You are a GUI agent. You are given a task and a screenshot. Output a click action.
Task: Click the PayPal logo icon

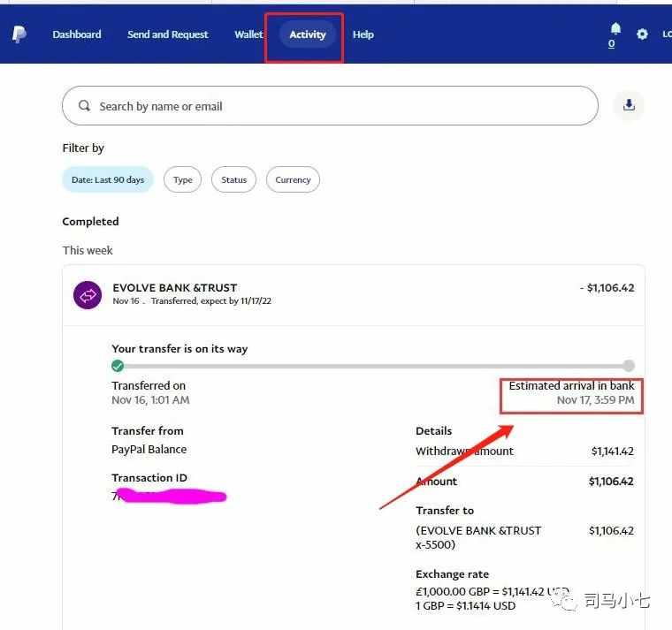click(x=19, y=34)
